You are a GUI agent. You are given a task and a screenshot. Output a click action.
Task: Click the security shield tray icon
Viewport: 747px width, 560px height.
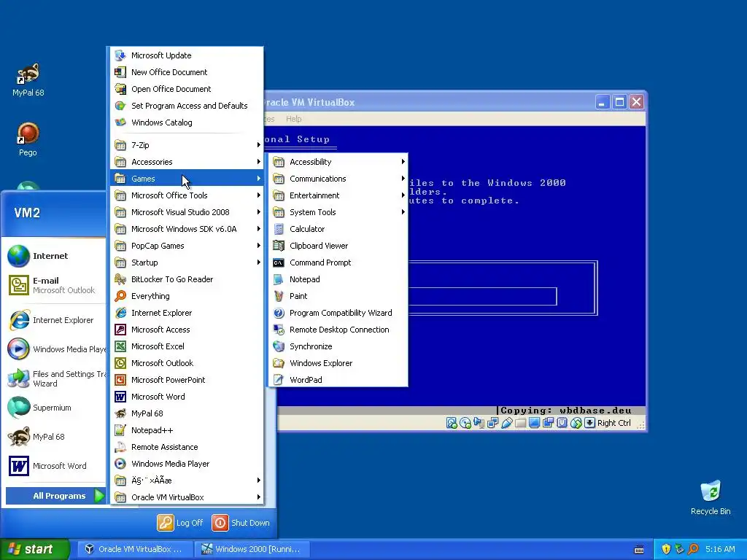coord(666,549)
